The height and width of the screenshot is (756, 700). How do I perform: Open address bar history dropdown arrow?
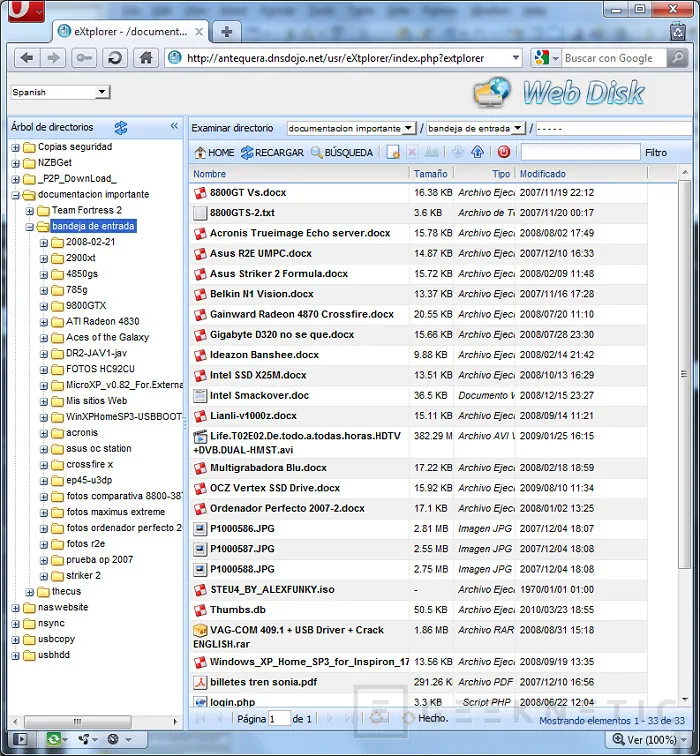coord(515,58)
